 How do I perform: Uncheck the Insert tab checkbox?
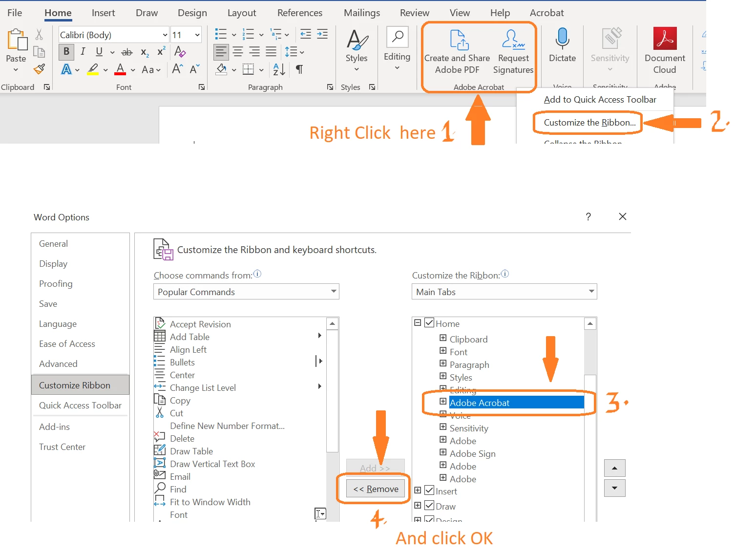coord(429,490)
